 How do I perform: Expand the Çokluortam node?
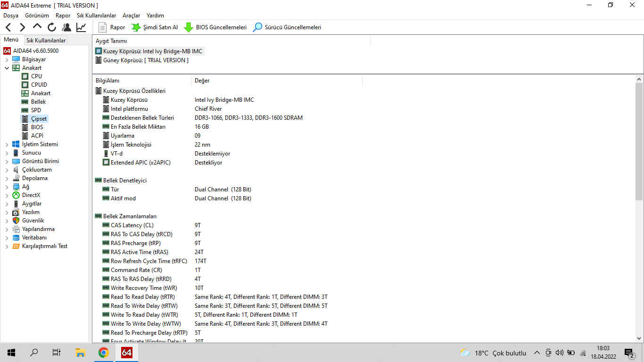[x=7, y=170]
